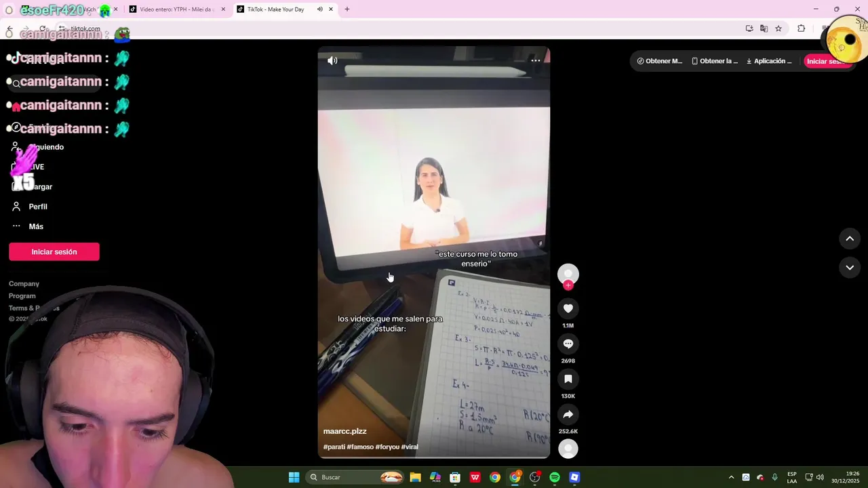Open the Company footer link
Screen dimensions: 868x488
[24, 283]
